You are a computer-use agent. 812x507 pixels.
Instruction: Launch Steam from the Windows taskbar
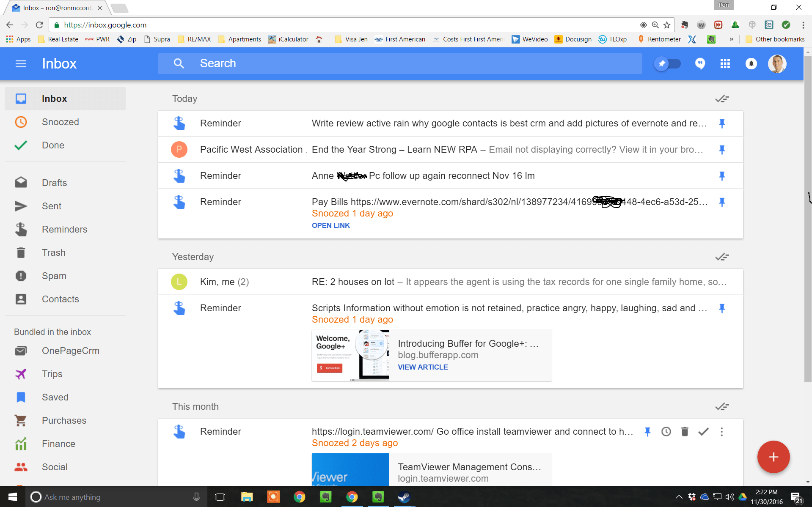(x=404, y=497)
